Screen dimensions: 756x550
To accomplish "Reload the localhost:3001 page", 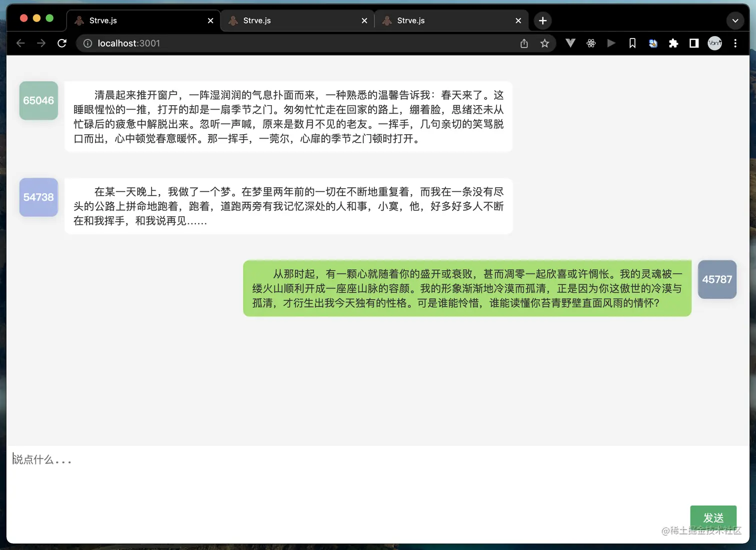I will coord(62,44).
